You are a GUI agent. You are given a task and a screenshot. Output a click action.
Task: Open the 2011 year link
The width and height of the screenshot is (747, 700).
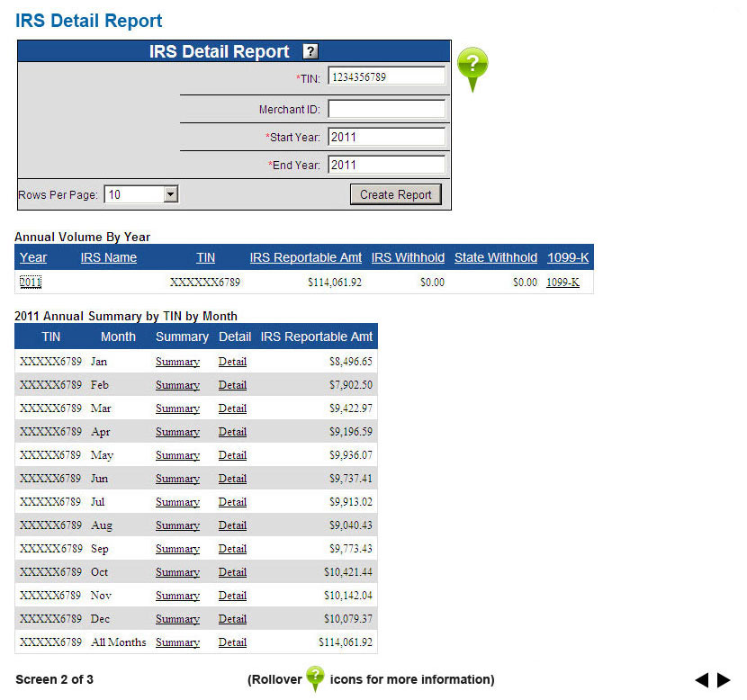point(31,283)
